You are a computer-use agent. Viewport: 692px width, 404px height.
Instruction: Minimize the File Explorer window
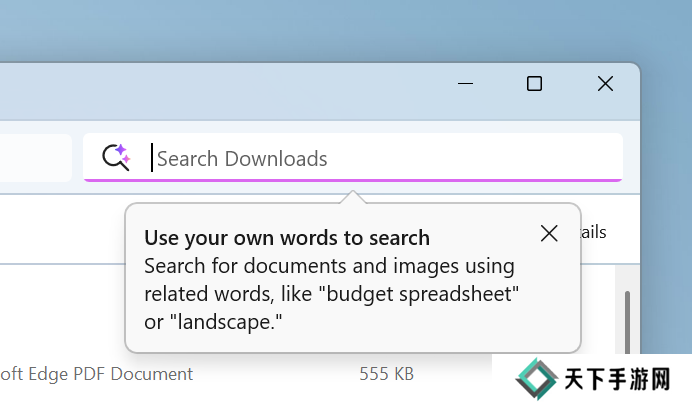coord(465,84)
